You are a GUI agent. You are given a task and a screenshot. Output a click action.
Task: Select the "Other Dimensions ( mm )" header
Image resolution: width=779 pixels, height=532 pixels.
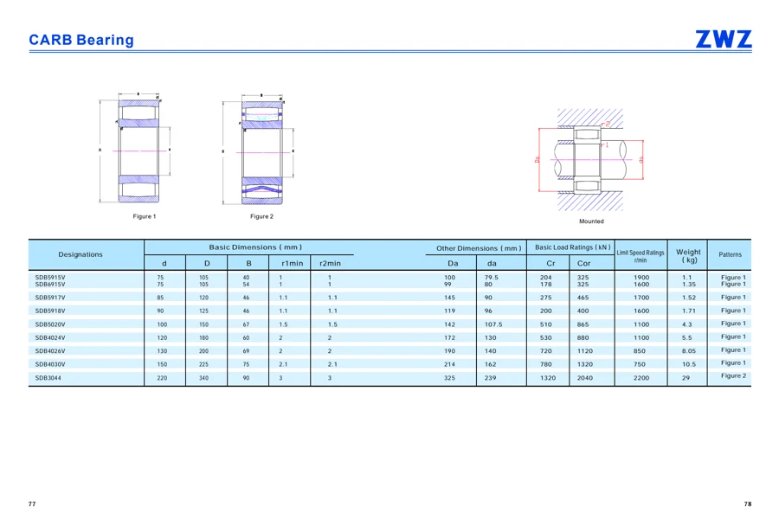pos(479,248)
